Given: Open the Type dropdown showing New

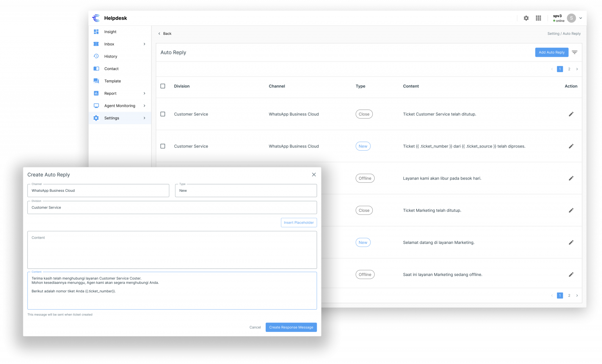Looking at the screenshot, I should pos(246,191).
